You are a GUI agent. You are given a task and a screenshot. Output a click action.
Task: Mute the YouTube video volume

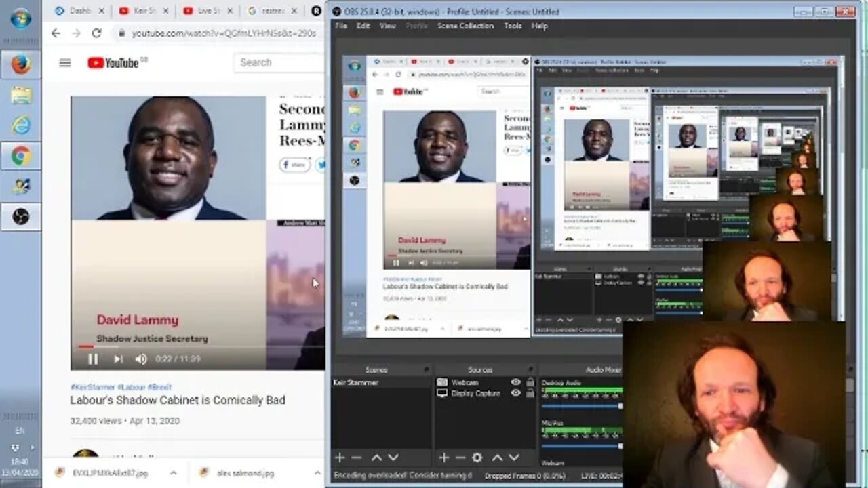pyautogui.click(x=141, y=359)
